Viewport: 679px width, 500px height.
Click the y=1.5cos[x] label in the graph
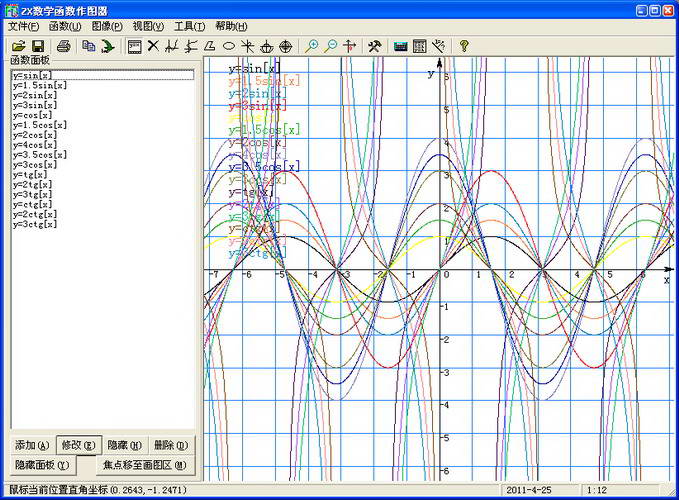point(264,129)
